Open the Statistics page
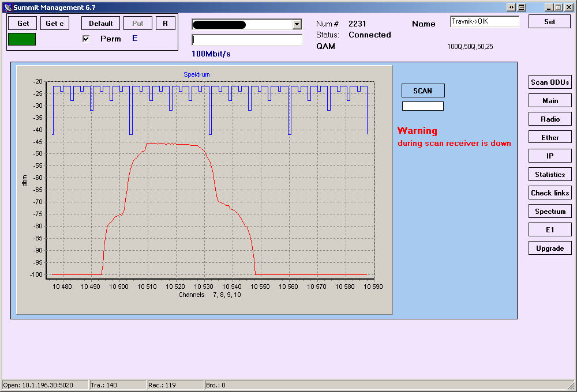The width and height of the screenshot is (577, 392). [x=550, y=174]
